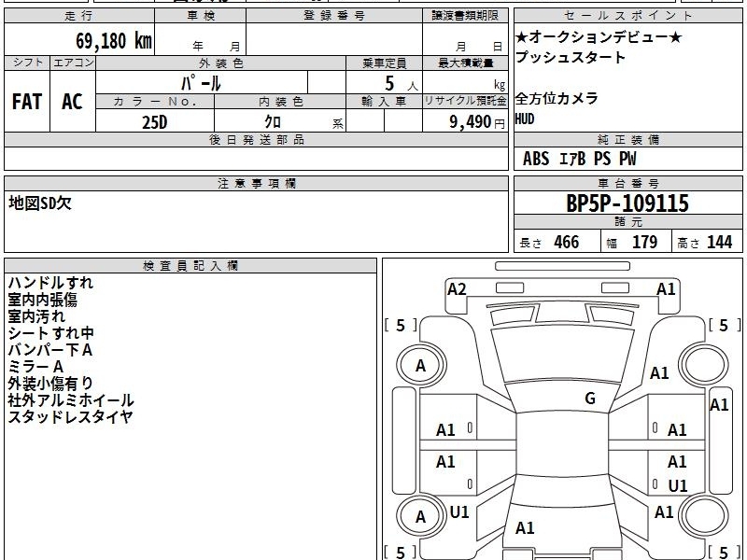Click inspector note 外装小傷有り
Image resolution: width=747 pixels, height=560 pixels.
50,383
